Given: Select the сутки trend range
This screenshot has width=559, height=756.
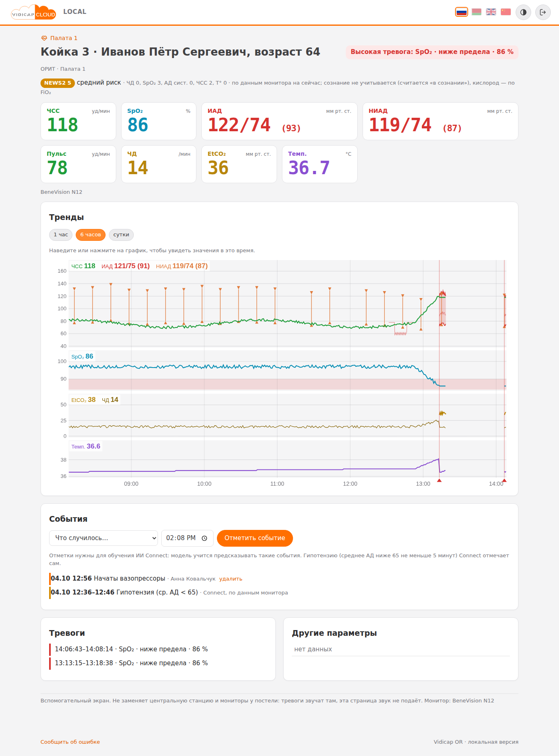Looking at the screenshot, I should click(x=121, y=235).
